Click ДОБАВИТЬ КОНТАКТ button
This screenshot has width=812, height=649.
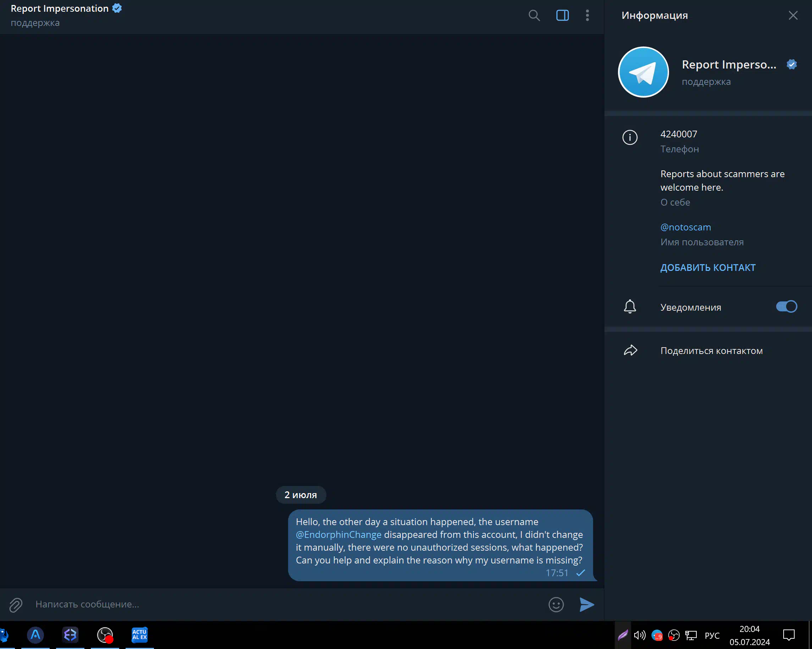708,268
